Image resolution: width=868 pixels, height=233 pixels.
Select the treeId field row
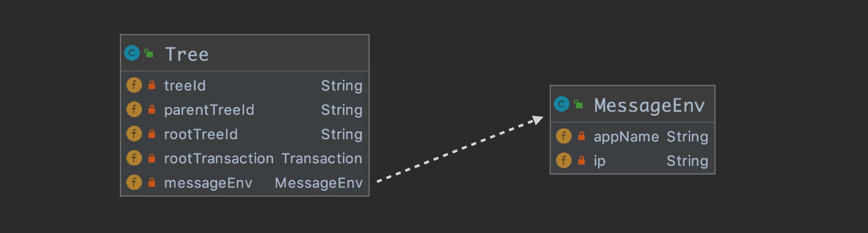[244, 86]
